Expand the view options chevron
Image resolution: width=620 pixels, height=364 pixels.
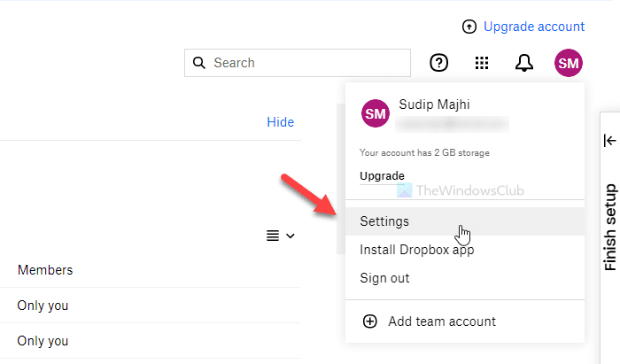[x=291, y=236]
